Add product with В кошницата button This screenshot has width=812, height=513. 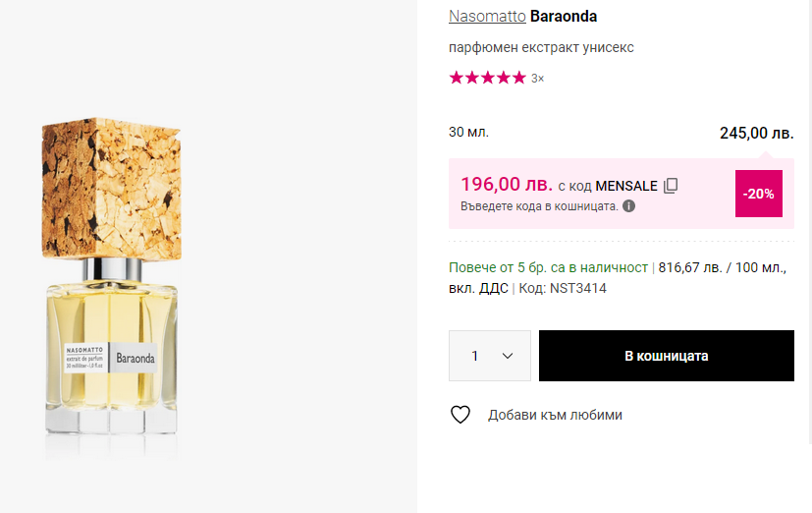tap(666, 356)
